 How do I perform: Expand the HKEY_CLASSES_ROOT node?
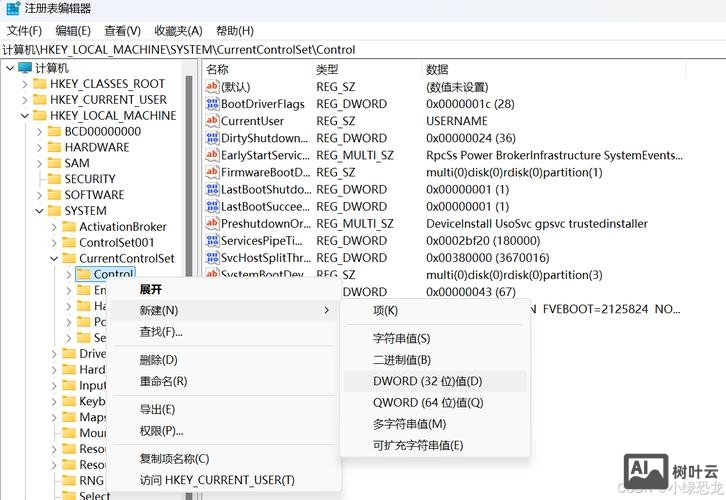(25, 84)
